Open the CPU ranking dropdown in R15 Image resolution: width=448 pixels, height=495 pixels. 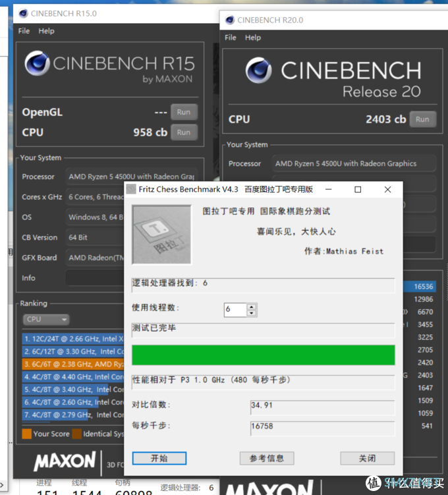click(x=46, y=319)
